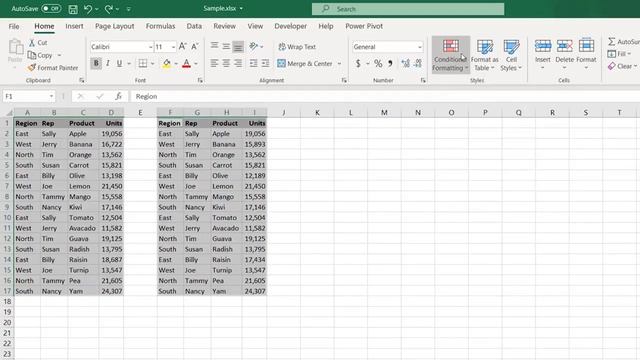Open Alignment settings dialog launcher
640x360 pixels.
click(x=344, y=80)
